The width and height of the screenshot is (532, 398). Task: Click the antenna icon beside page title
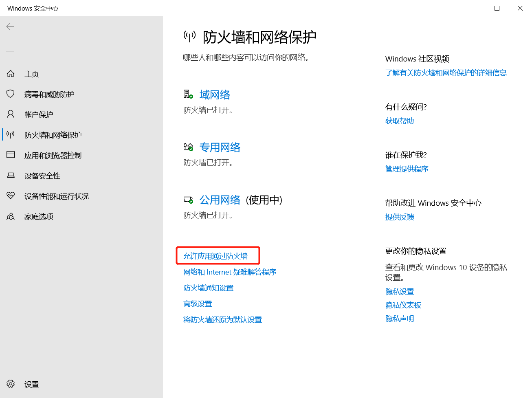coord(189,37)
